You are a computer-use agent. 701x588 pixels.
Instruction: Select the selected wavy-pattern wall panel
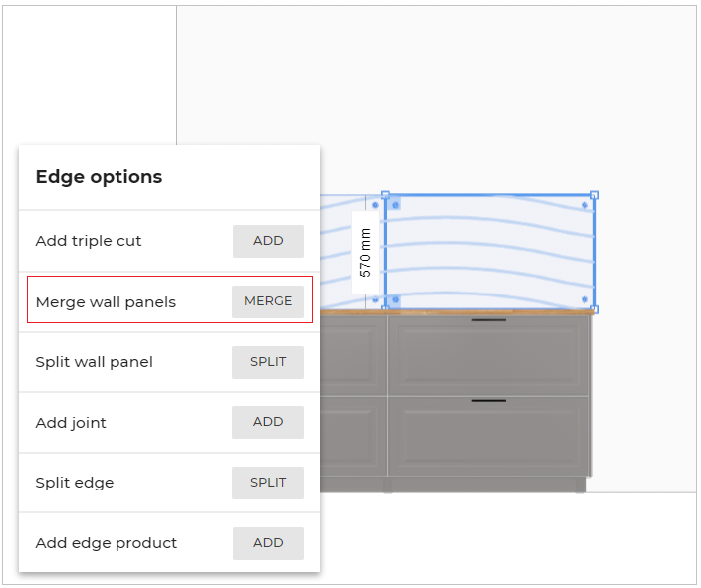[490, 252]
